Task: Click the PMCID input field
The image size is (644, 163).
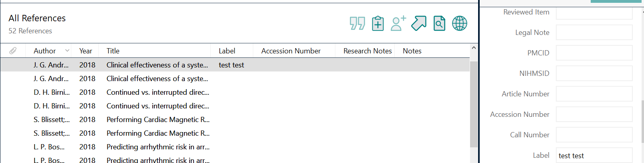Action: pos(594,53)
